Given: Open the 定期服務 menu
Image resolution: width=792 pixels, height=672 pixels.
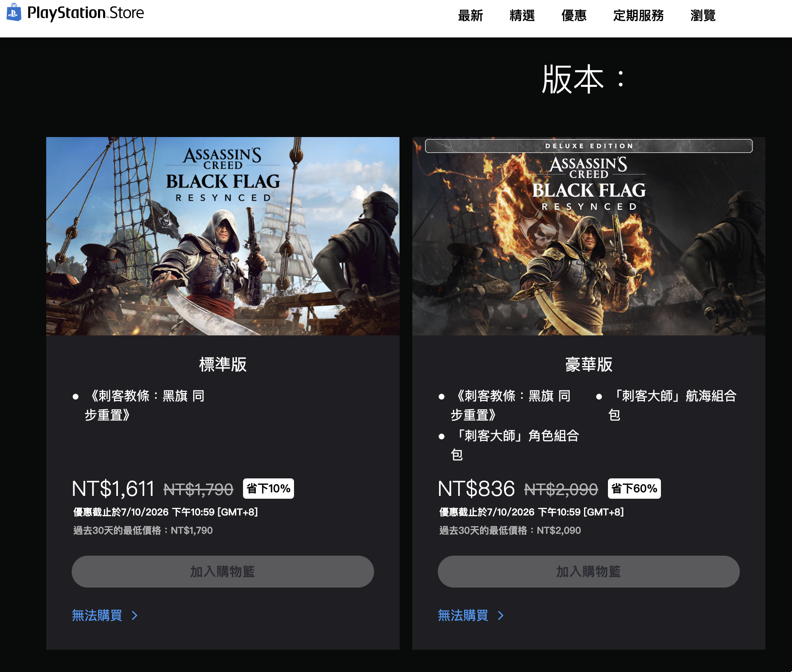Looking at the screenshot, I should [639, 16].
